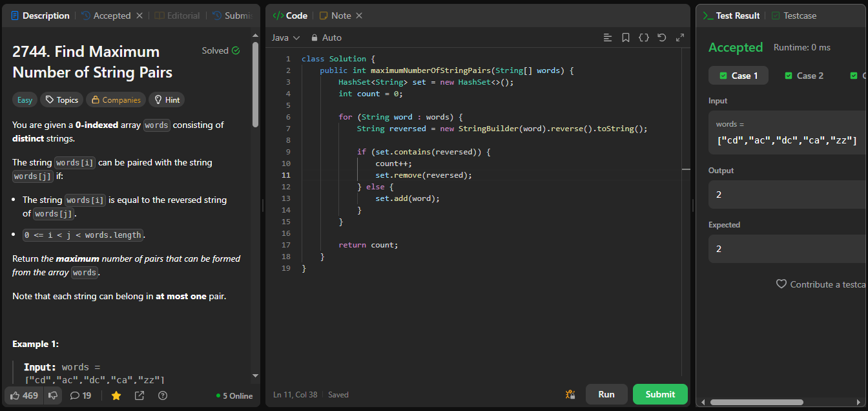Expand the Hint section
Screen dimensions: 868x411
(167, 100)
